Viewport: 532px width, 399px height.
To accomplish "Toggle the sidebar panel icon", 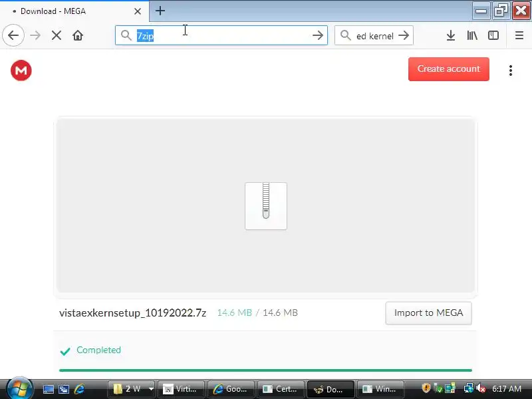I will pyautogui.click(x=493, y=35).
